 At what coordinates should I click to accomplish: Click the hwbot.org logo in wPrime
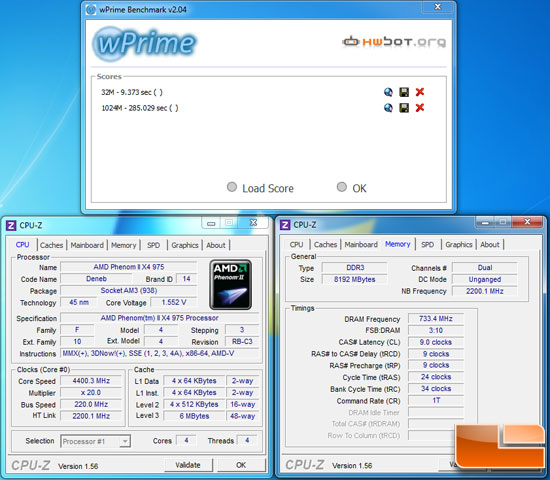point(394,42)
